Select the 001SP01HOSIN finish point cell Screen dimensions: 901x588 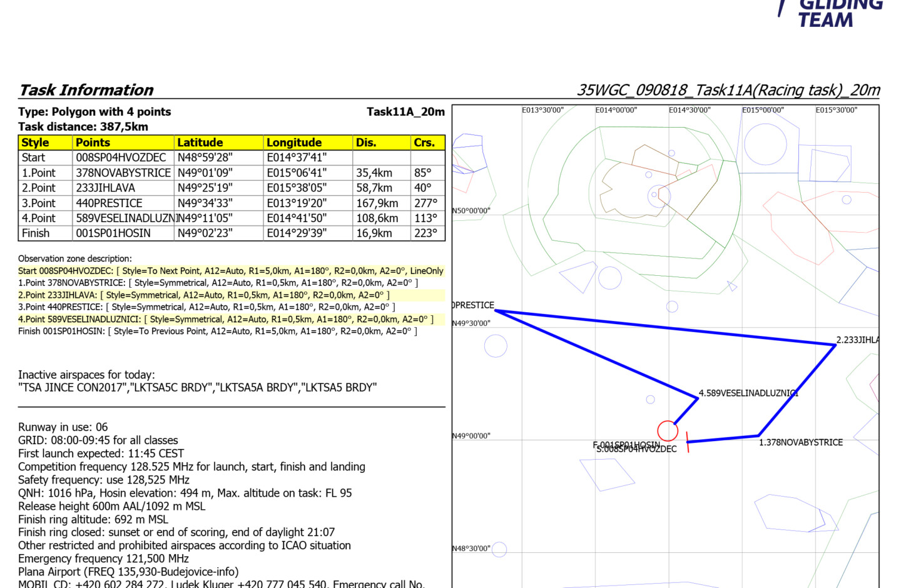point(113,233)
